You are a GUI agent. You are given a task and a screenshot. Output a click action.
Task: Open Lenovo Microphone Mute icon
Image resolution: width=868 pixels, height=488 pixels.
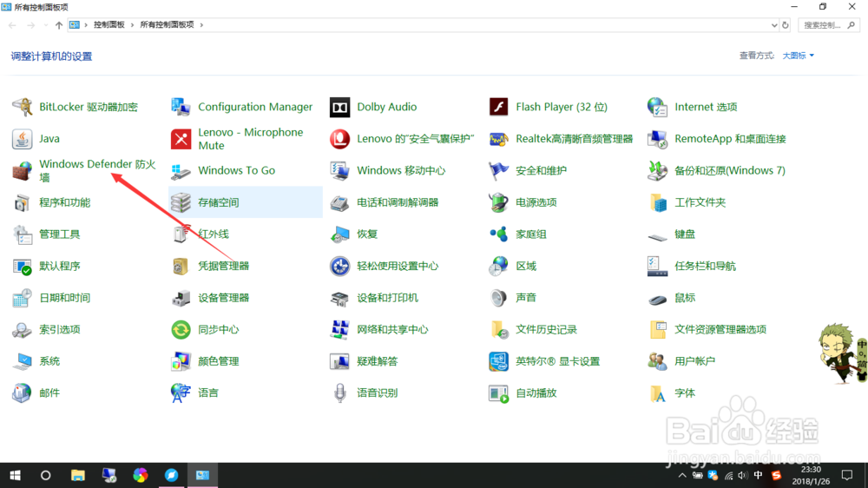[181, 138]
